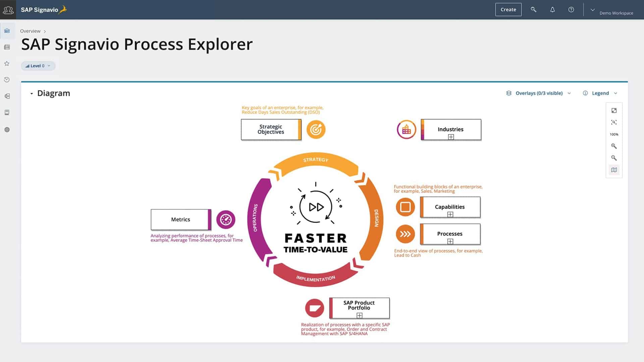Open the history clock icon in the sidebar

coord(7,80)
